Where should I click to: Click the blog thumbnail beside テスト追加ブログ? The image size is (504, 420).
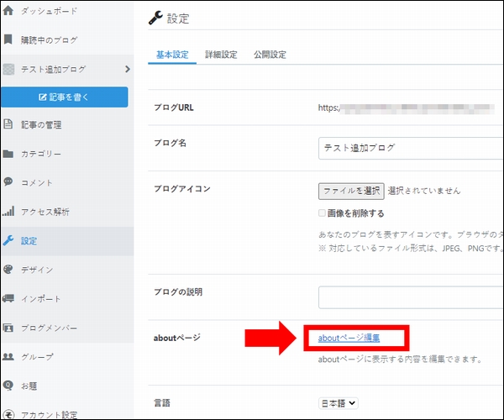[8, 69]
